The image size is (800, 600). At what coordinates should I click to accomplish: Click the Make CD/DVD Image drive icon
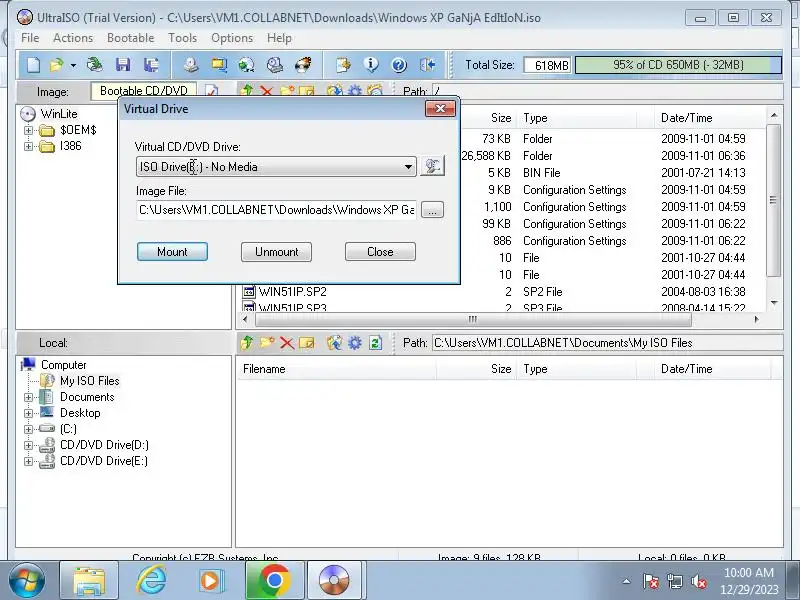[191, 65]
